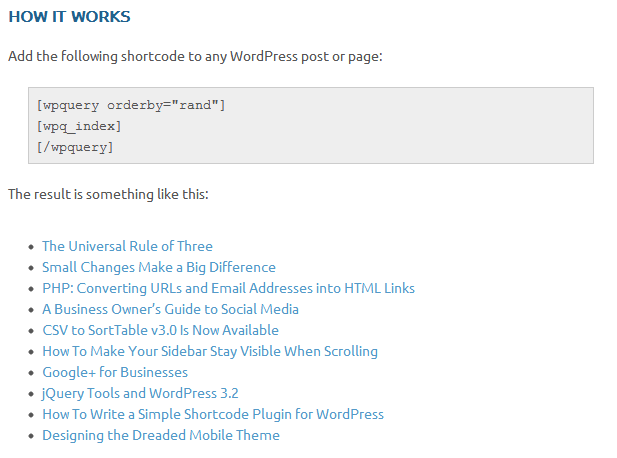Visit 'A Business Owner's Guide to Social Media'
Image resolution: width=617 pixels, height=458 pixels.
(x=170, y=309)
